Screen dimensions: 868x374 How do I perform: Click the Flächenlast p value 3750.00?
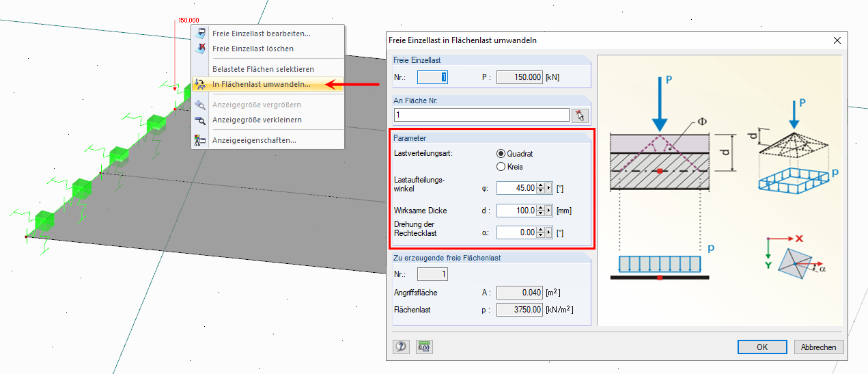coord(520,310)
